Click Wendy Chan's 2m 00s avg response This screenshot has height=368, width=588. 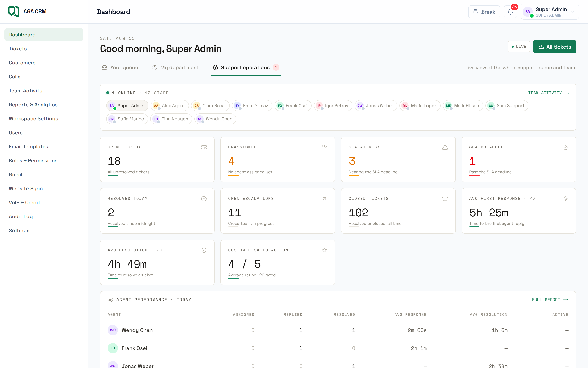click(x=417, y=330)
